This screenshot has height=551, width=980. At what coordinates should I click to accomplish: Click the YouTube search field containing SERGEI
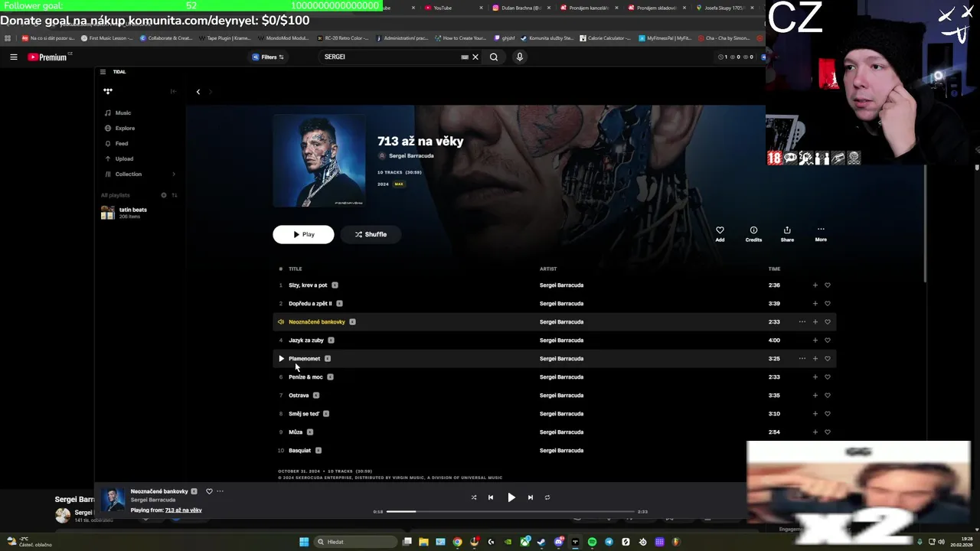click(x=390, y=57)
